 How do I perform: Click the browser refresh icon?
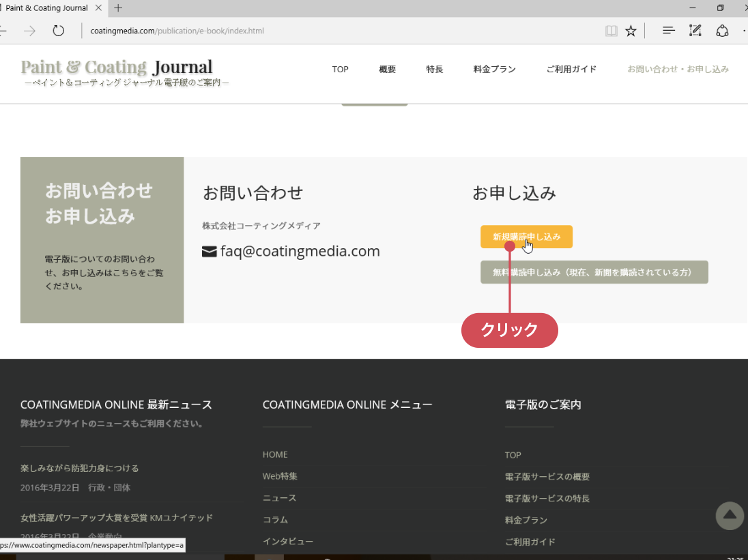coord(59,31)
